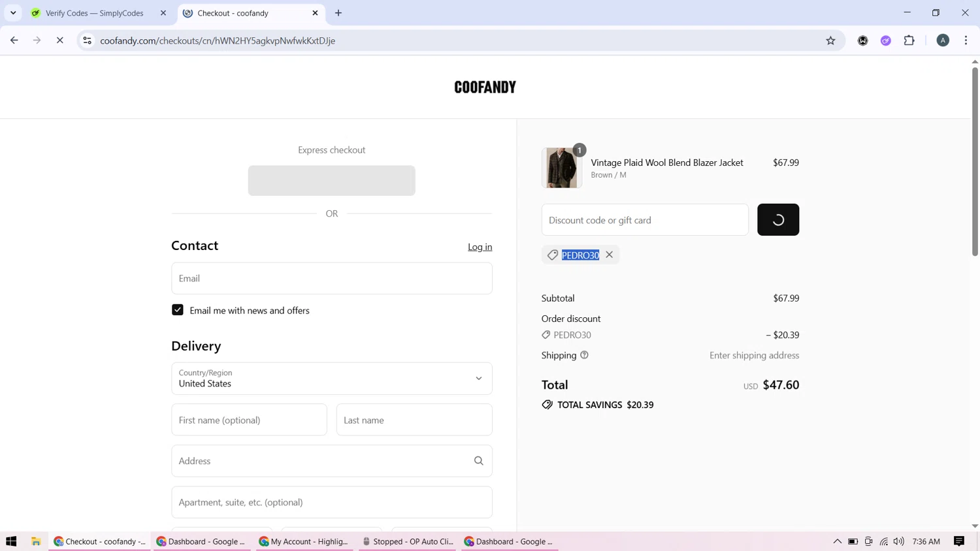
Task: View site information icon in address bar
Action: [87, 40]
